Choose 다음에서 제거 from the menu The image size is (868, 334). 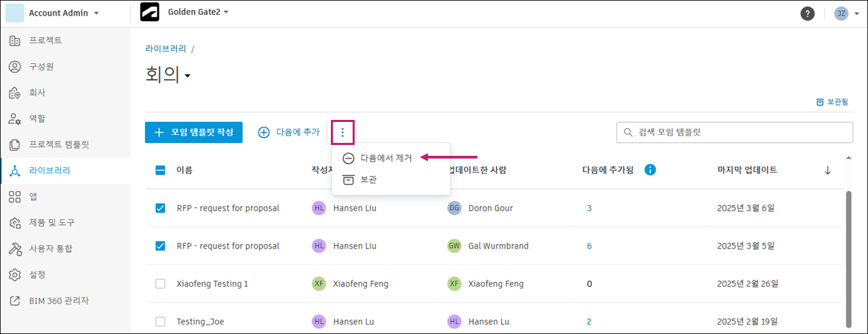[387, 158]
